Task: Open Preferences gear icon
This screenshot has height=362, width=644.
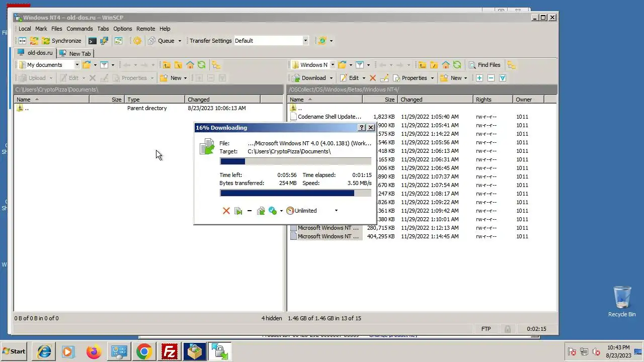Action: click(137, 41)
